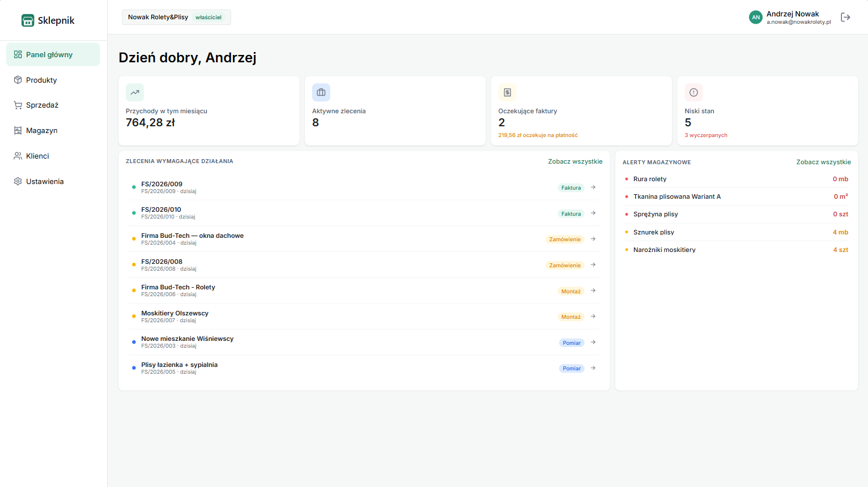The height and width of the screenshot is (487, 868).
Task: Click the AN user avatar
Action: pos(756,18)
